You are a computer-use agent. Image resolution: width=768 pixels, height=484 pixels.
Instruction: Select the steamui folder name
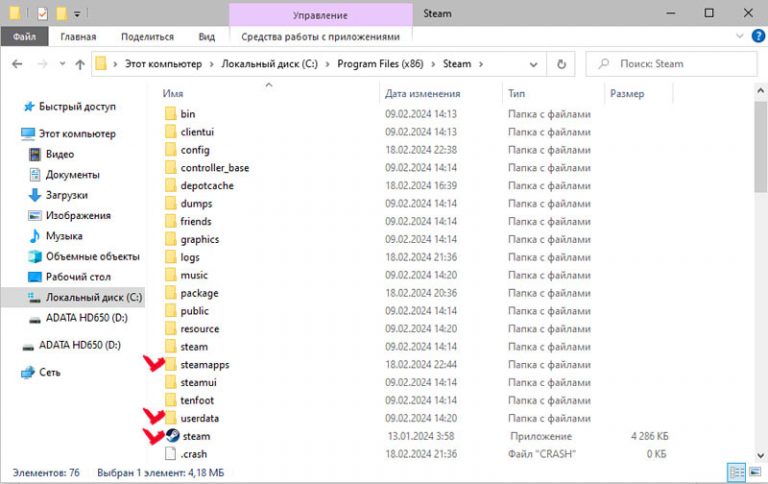[198, 383]
